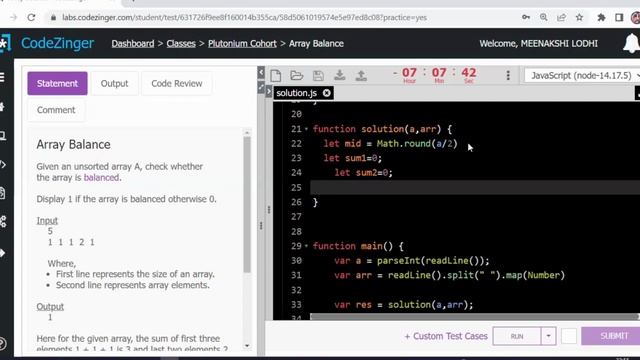Viewport: 640px width, 360px height.
Task: Open the hamburger menu in left sidebar
Action: (2, 77)
